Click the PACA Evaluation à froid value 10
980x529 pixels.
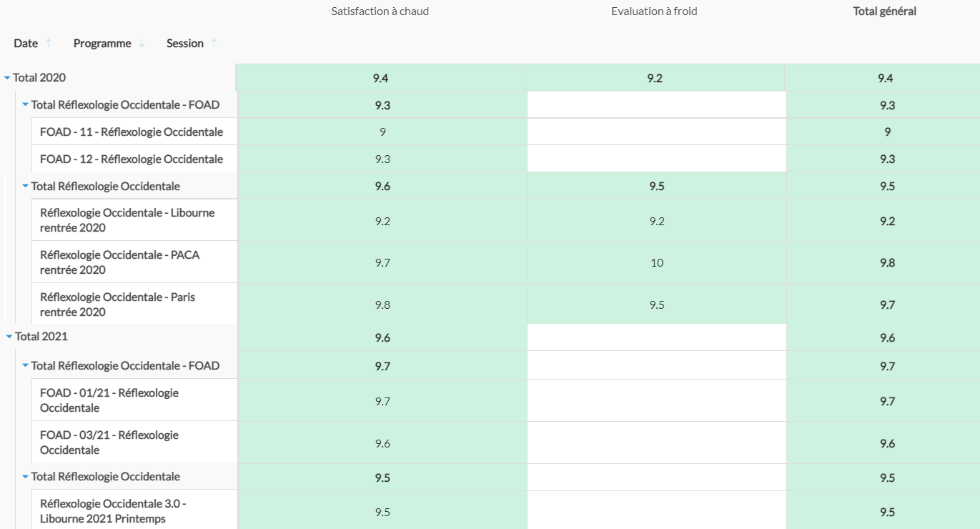pyautogui.click(x=657, y=263)
